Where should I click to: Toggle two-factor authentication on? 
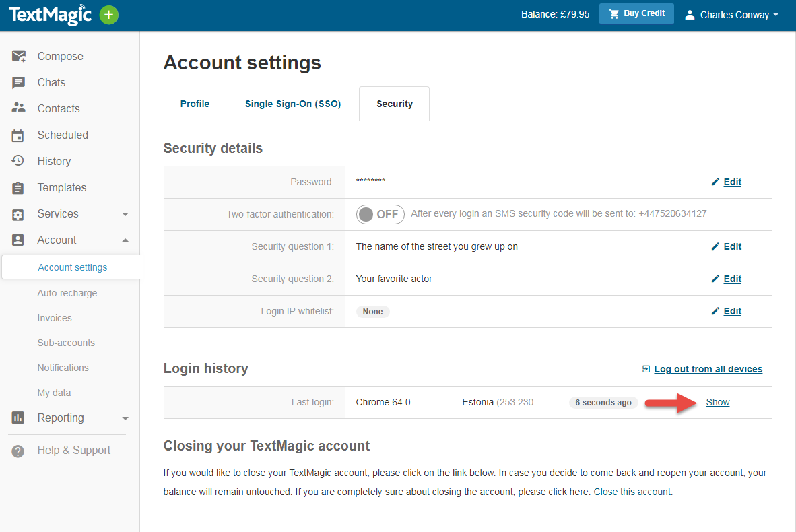(380, 214)
